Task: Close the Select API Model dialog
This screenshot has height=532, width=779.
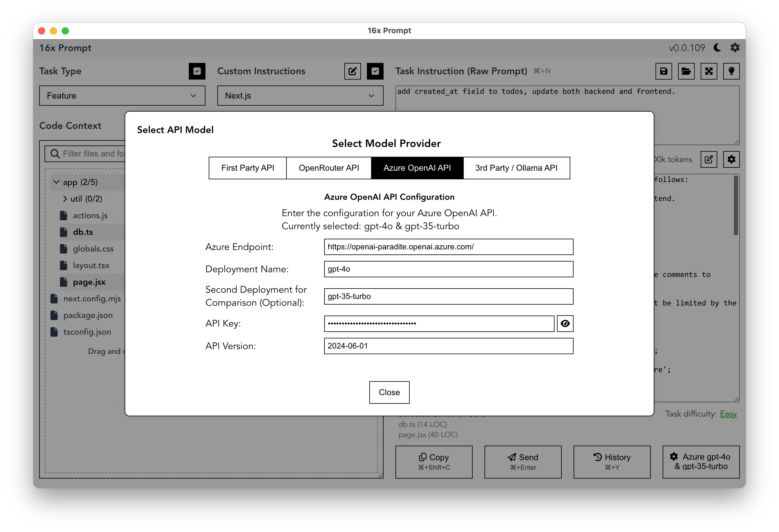Action: pyautogui.click(x=389, y=392)
